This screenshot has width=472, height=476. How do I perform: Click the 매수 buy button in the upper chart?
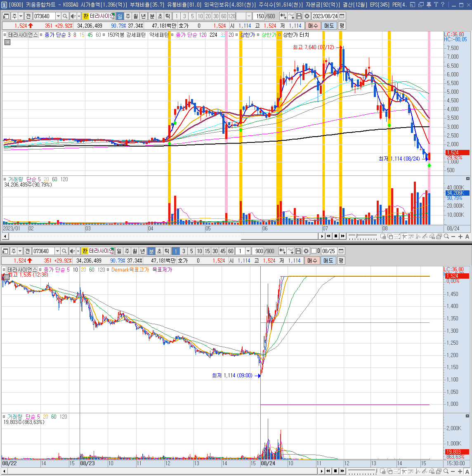coord(313,26)
